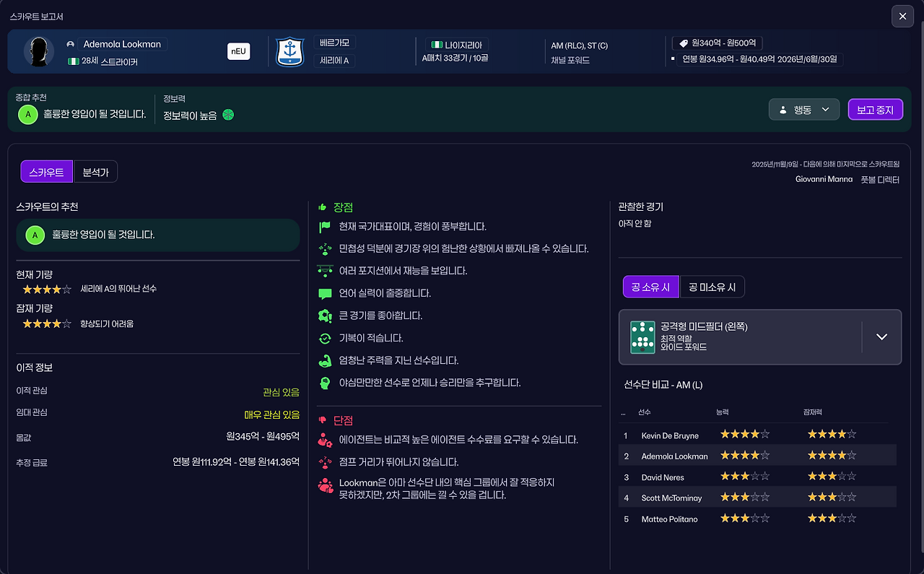924x574 pixels.
Task: Click the Nigeria flag in 나이지리아 chip
Action: pos(437,45)
